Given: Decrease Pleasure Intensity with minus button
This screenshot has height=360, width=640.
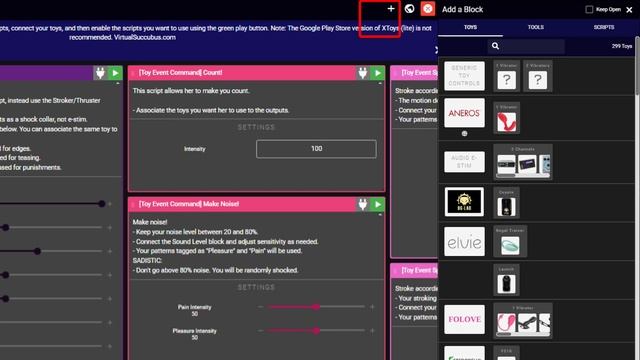Looking at the screenshot, I should (x=260, y=330).
